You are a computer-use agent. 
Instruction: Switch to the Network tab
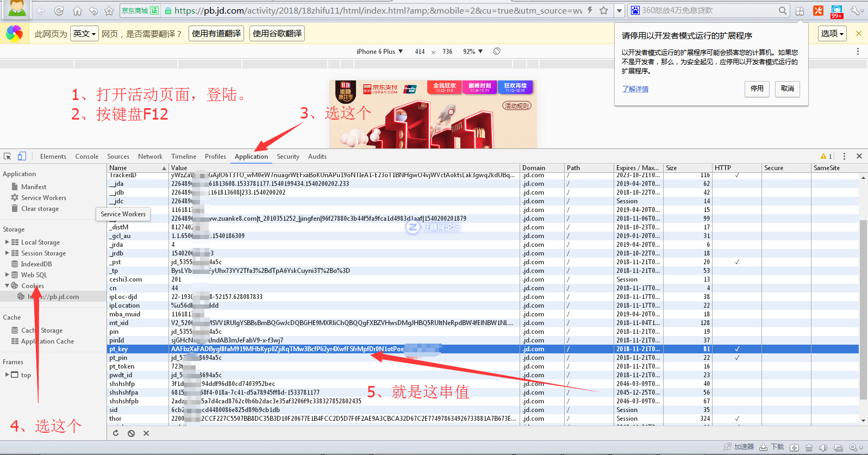pyautogui.click(x=150, y=157)
